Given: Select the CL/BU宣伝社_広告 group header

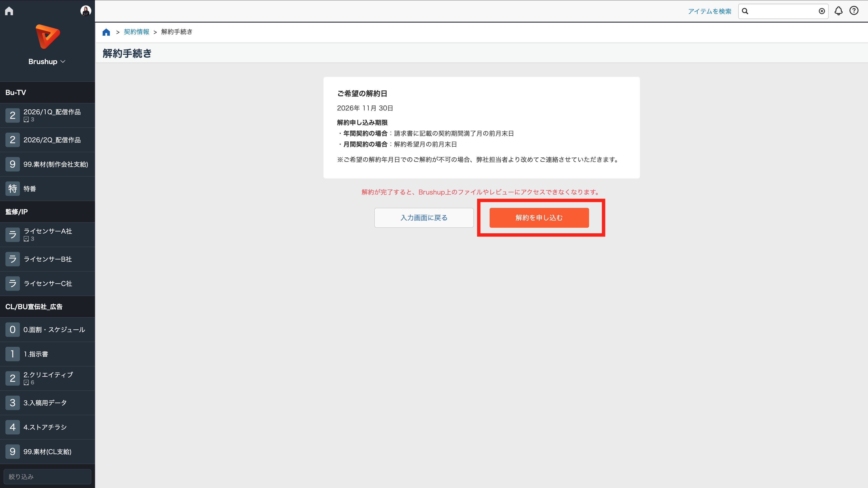Looking at the screenshot, I should pyautogui.click(x=47, y=307).
